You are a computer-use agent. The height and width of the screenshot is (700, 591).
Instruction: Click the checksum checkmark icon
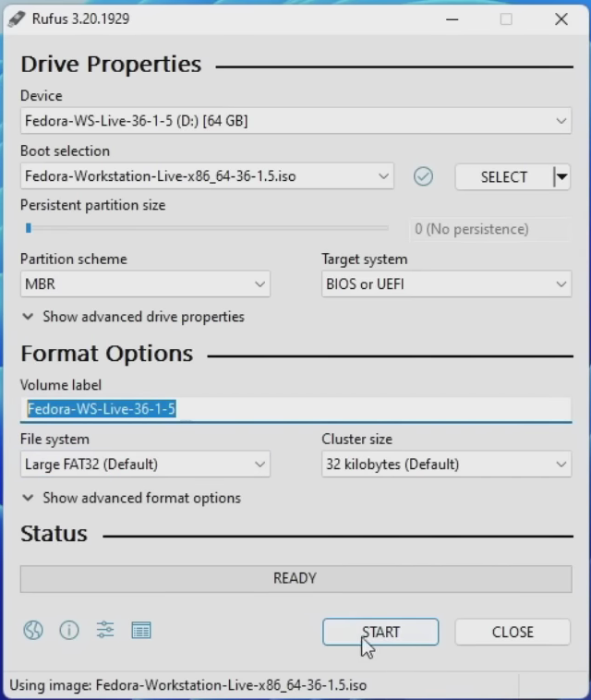click(423, 176)
